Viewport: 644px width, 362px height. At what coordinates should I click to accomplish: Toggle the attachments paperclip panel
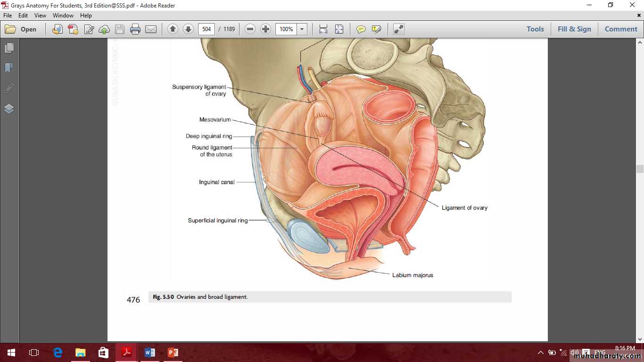click(9, 89)
